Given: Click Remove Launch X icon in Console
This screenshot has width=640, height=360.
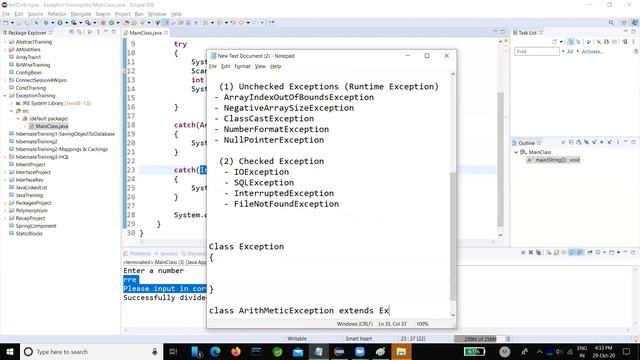Looking at the screenshot, I should coord(531,253).
